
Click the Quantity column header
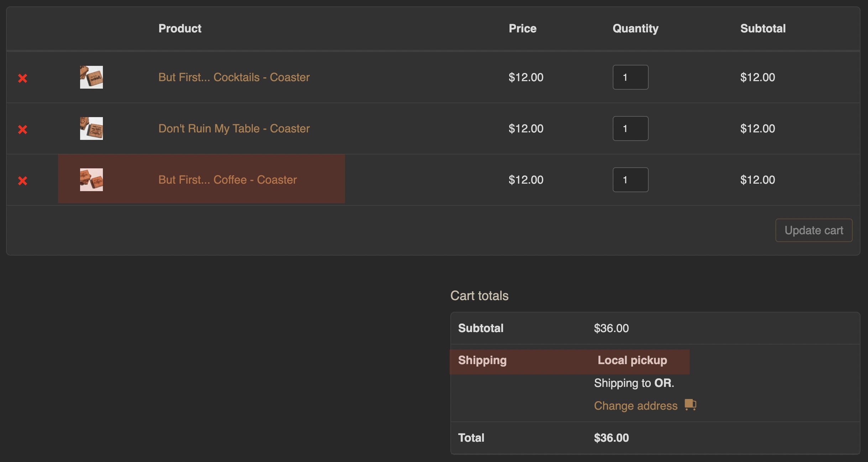636,28
